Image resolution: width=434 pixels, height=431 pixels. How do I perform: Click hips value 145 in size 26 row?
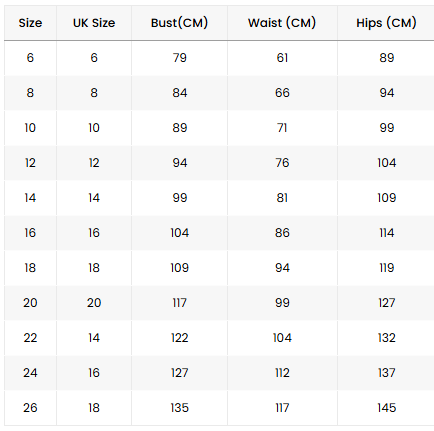pos(387,408)
